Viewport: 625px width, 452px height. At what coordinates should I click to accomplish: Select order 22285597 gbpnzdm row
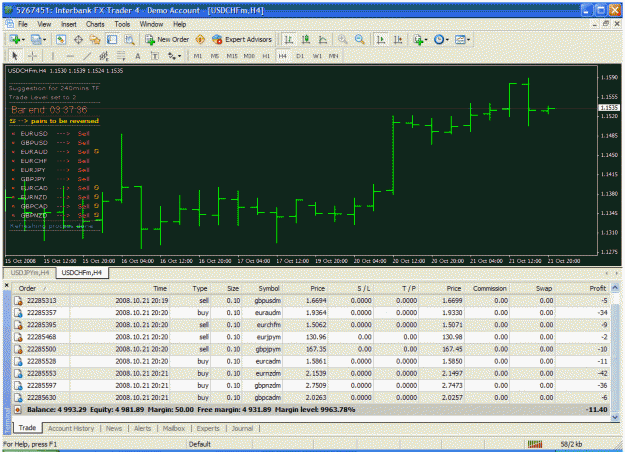click(x=311, y=386)
